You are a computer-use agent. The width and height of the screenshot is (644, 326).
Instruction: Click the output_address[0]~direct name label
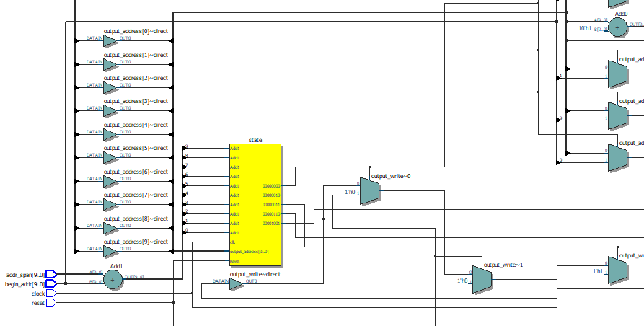click(136, 31)
